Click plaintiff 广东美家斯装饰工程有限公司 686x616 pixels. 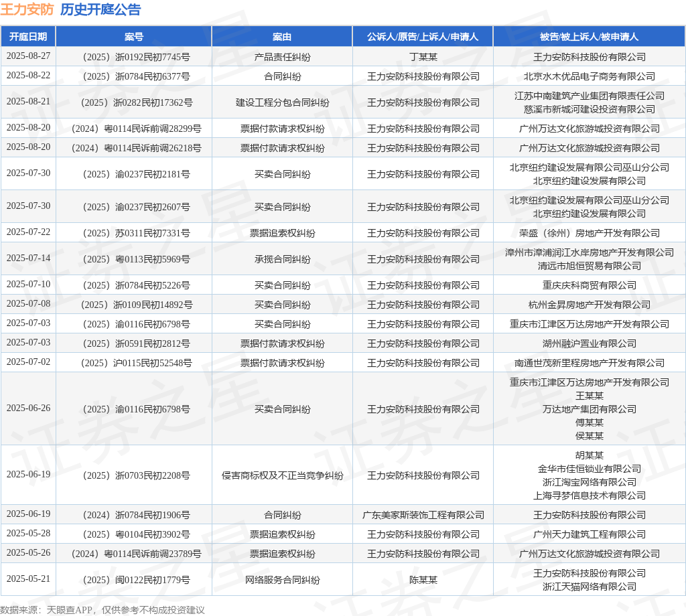click(423, 515)
